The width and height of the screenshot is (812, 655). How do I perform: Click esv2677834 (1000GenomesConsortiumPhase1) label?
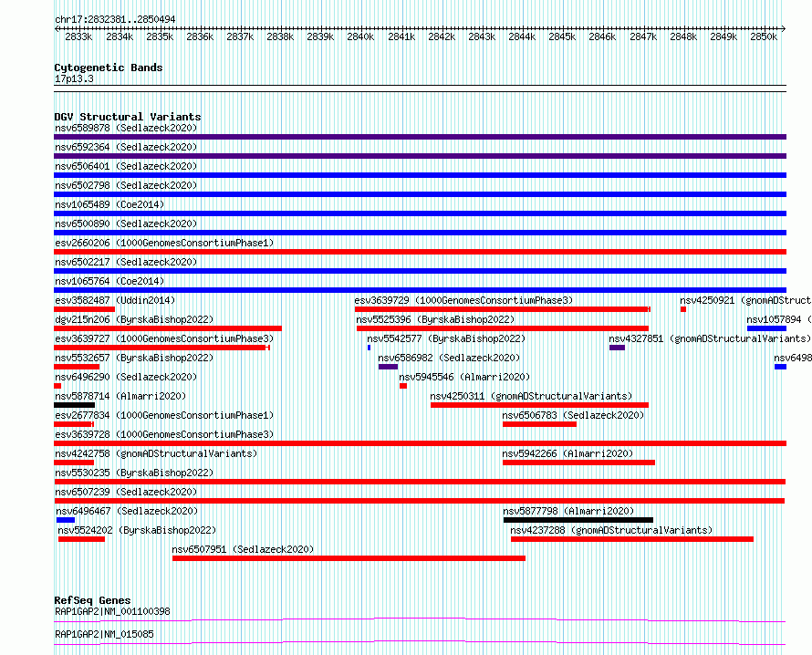[x=164, y=415]
